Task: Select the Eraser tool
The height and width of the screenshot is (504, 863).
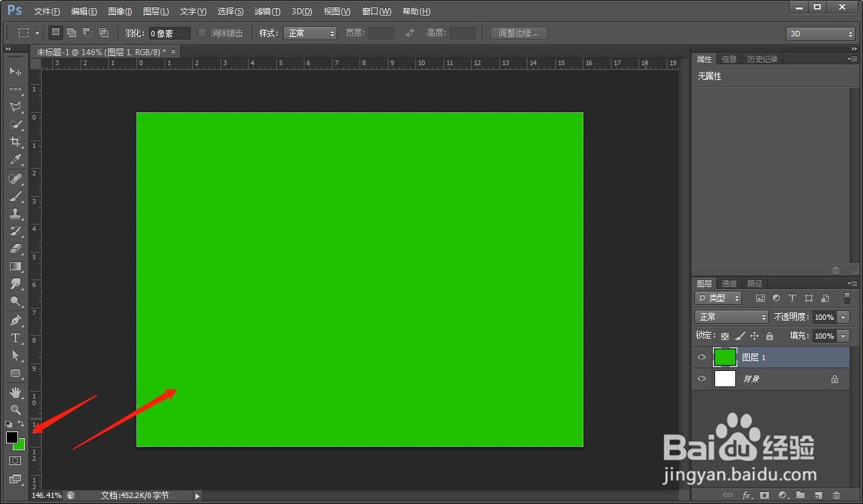Action: click(x=15, y=249)
